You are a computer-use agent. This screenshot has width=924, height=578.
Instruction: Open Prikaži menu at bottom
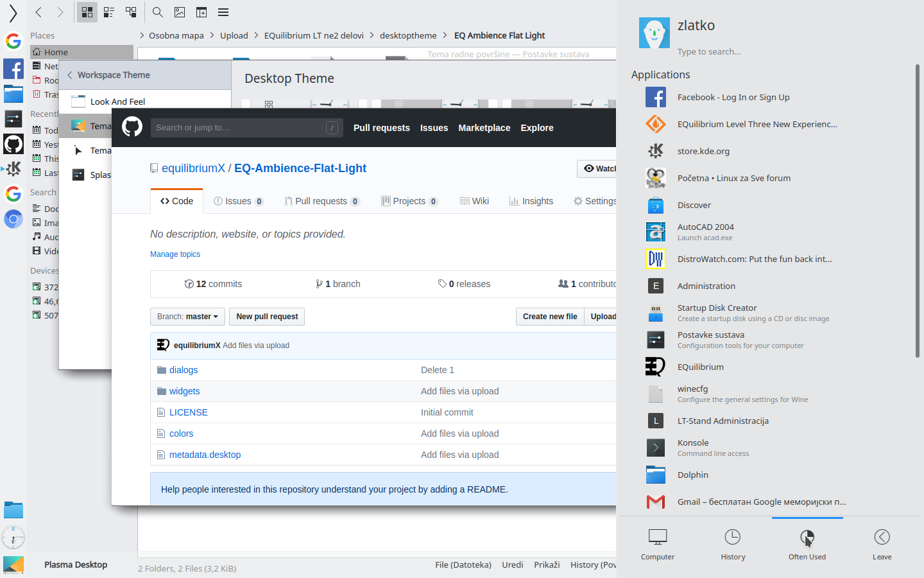coord(547,565)
